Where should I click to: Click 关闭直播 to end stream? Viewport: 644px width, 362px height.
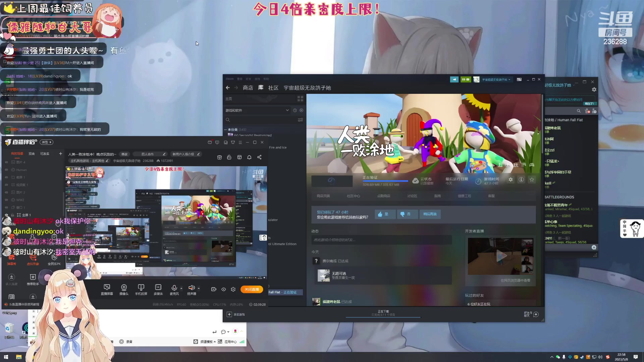point(252,289)
